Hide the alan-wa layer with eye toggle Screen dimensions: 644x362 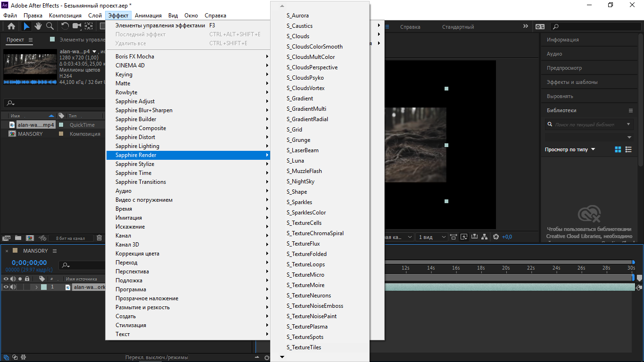point(6,287)
